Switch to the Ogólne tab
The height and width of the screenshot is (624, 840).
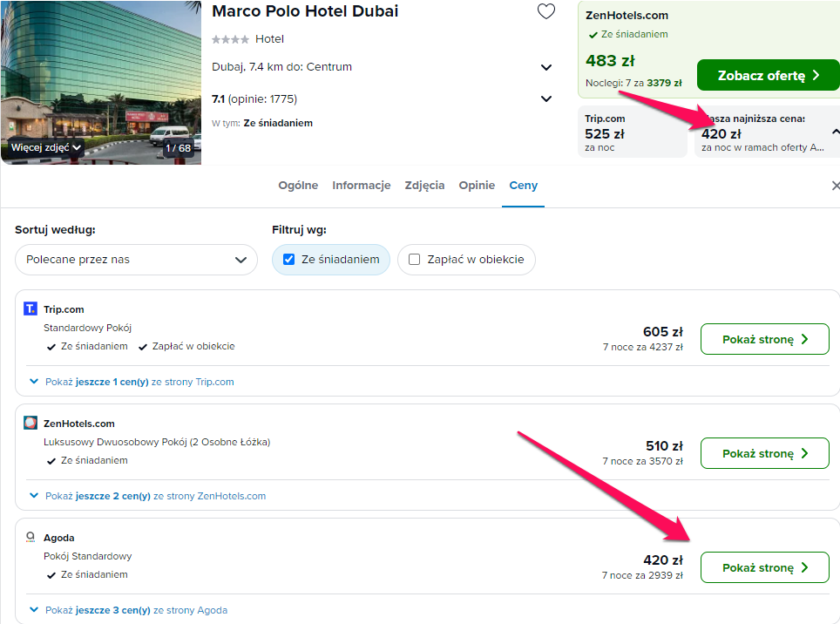click(x=298, y=186)
